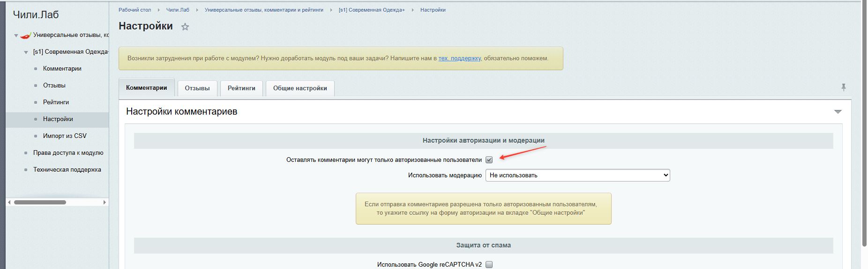Switch to the Отзывы tab
Image resolution: width=868 pixels, height=269 pixels.
click(x=197, y=88)
